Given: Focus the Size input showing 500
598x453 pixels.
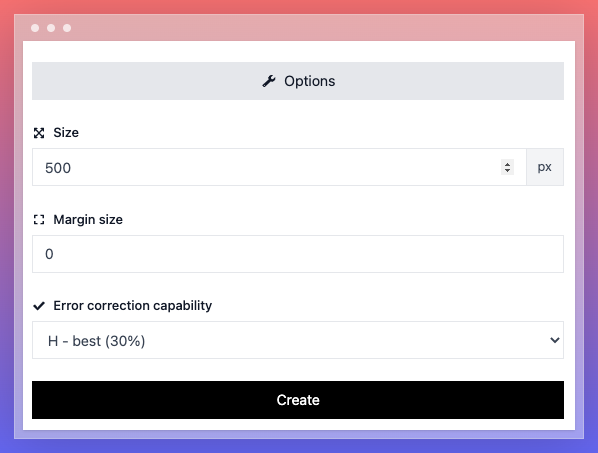Looking at the screenshot, I should pyautogui.click(x=279, y=167).
